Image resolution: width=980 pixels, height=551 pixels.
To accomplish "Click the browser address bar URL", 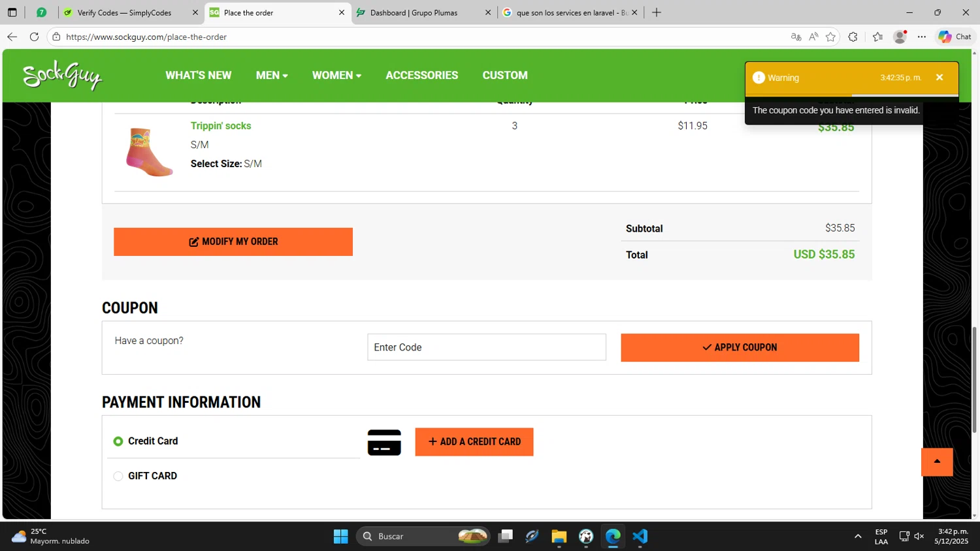I will [x=146, y=37].
